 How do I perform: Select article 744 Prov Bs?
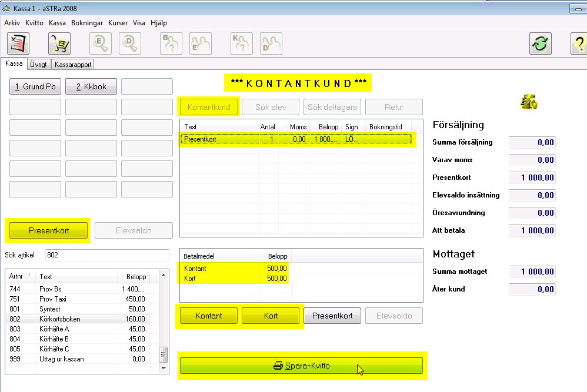point(78,289)
